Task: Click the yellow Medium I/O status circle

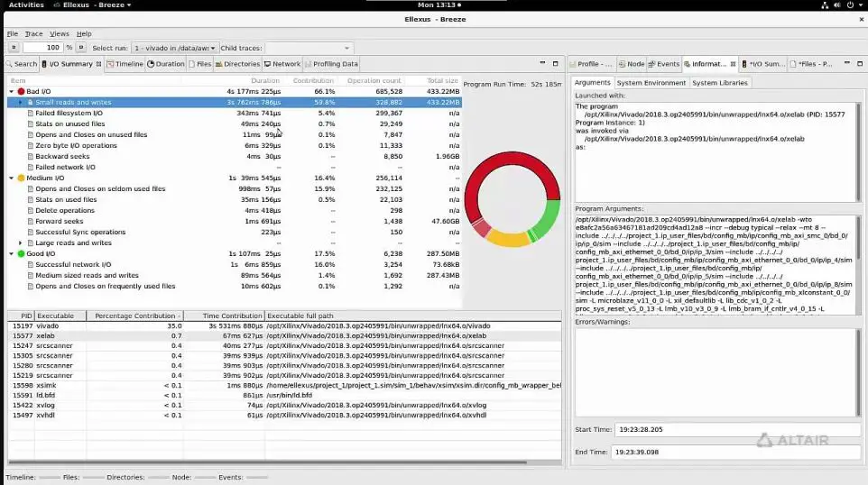Action: click(21, 178)
